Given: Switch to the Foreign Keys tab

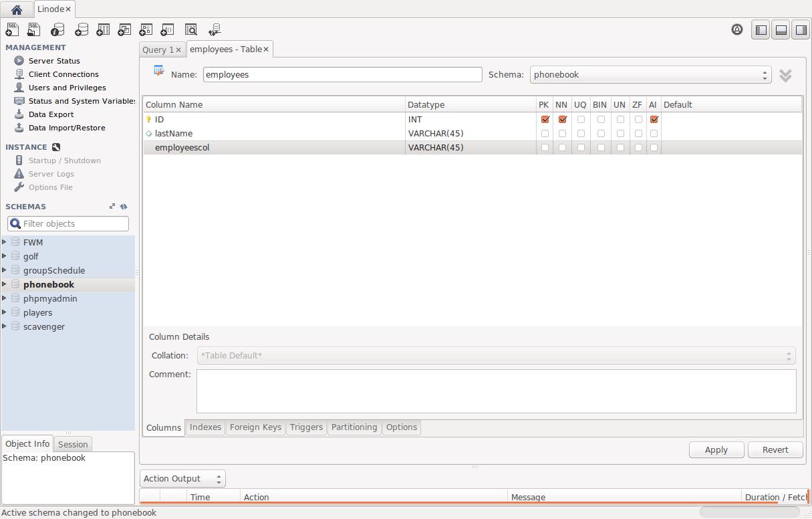Looking at the screenshot, I should (255, 427).
